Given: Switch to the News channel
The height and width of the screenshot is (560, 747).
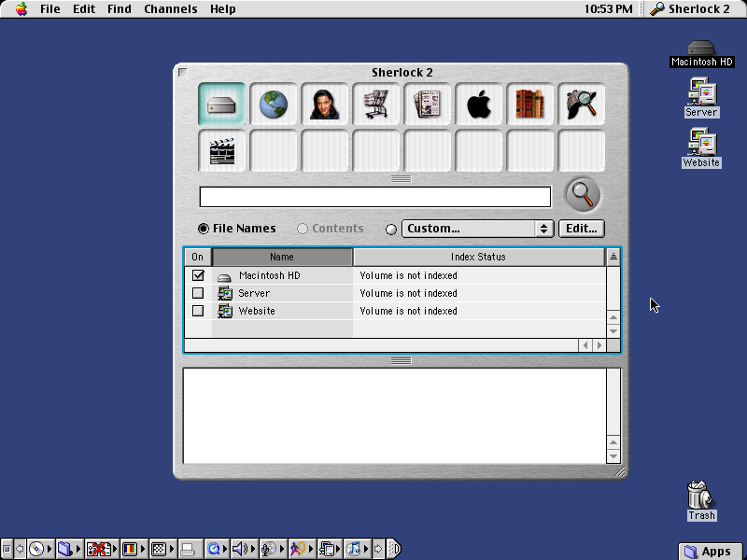Looking at the screenshot, I should click(x=427, y=104).
